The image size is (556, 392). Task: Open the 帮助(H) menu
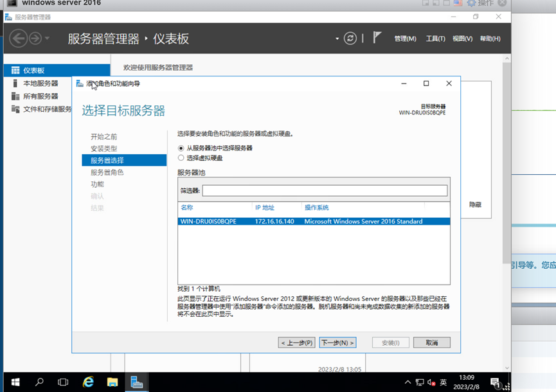(490, 39)
